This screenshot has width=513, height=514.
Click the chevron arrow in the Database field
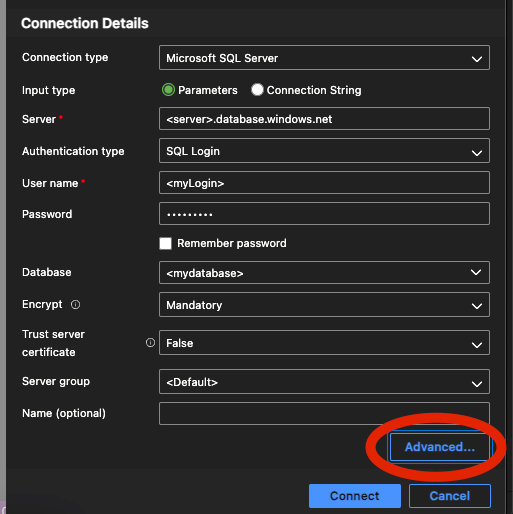(476, 272)
